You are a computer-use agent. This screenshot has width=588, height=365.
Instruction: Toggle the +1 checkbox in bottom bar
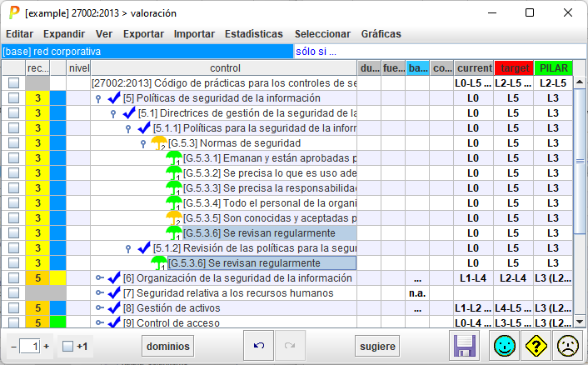(x=67, y=346)
